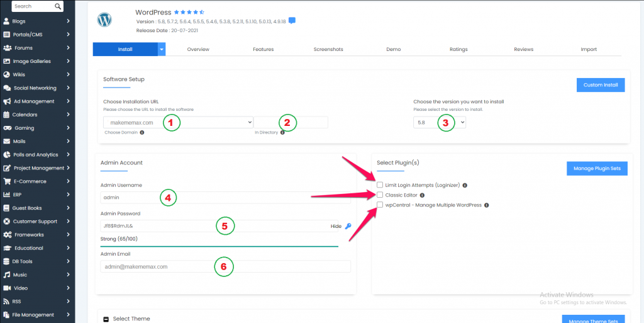This screenshot has width=644, height=323.
Task: Click the E-Commerce cart icon
Action: (x=6, y=181)
